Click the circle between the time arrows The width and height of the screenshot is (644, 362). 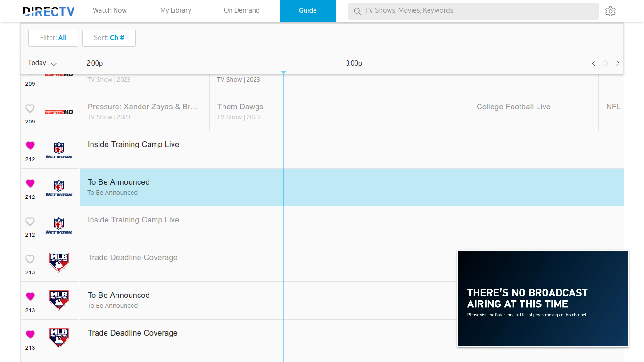[x=605, y=63]
